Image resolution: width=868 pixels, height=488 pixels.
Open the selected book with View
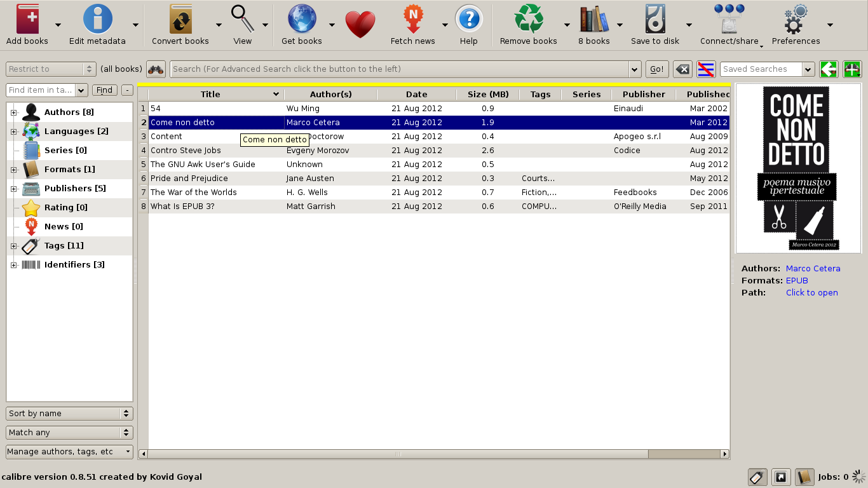[242, 19]
